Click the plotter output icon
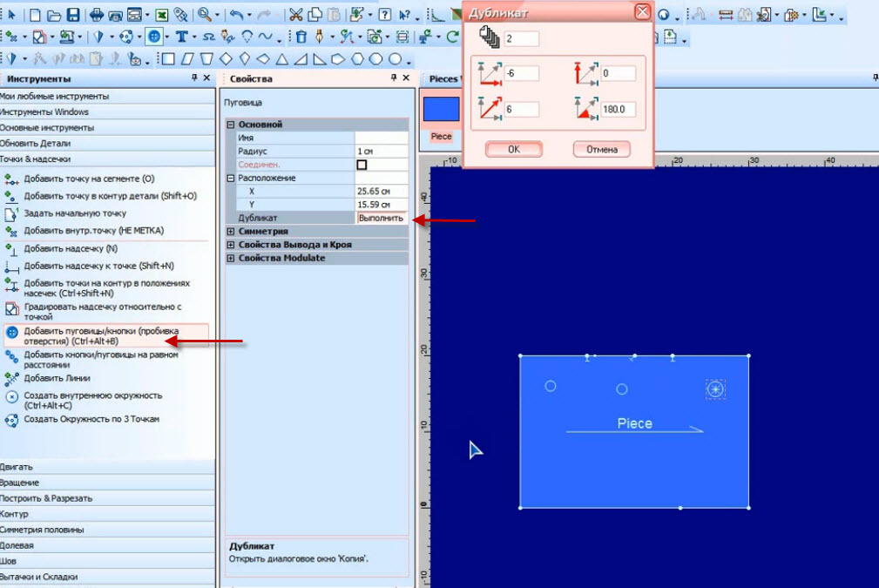 click(x=116, y=15)
